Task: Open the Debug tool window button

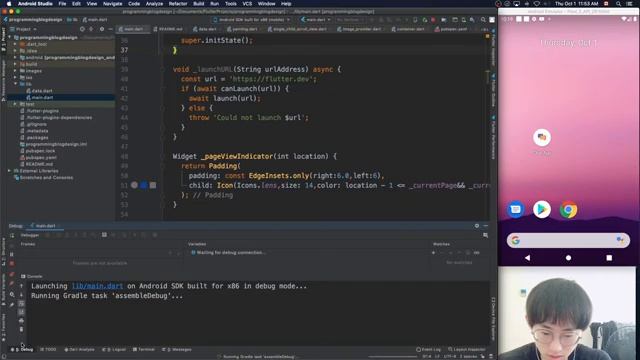Action: (22, 349)
